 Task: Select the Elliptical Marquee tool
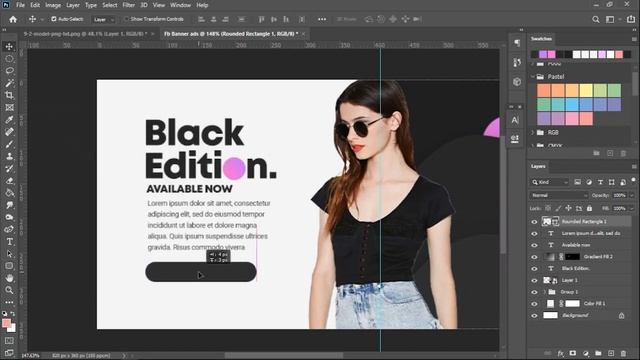click(9, 59)
